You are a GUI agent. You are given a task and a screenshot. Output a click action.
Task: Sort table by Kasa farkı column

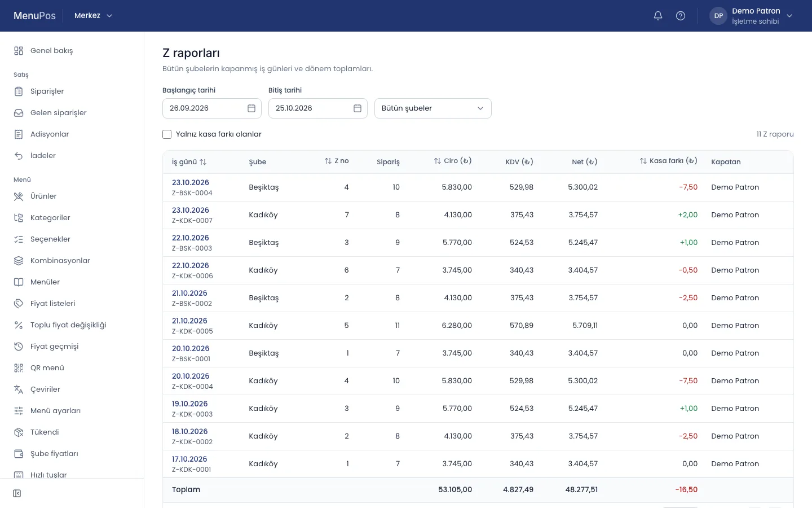[x=669, y=161]
